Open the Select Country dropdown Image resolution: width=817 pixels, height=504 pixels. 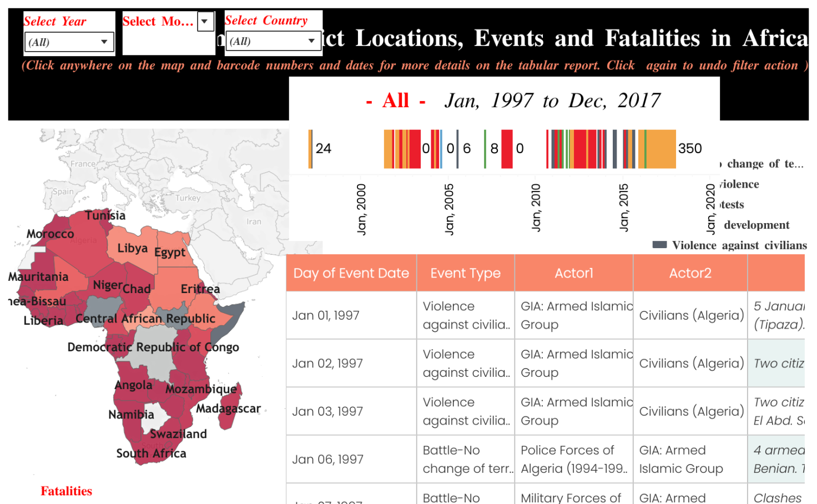(x=273, y=41)
